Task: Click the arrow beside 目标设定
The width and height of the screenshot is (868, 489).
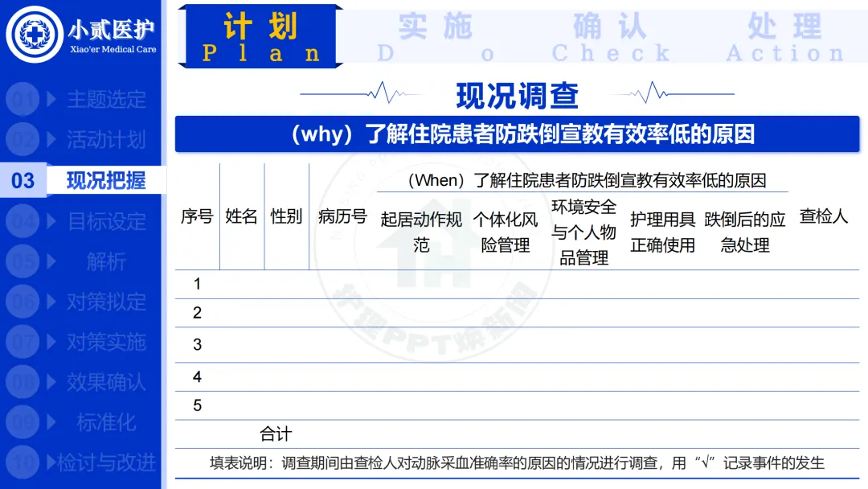Action: [51, 221]
